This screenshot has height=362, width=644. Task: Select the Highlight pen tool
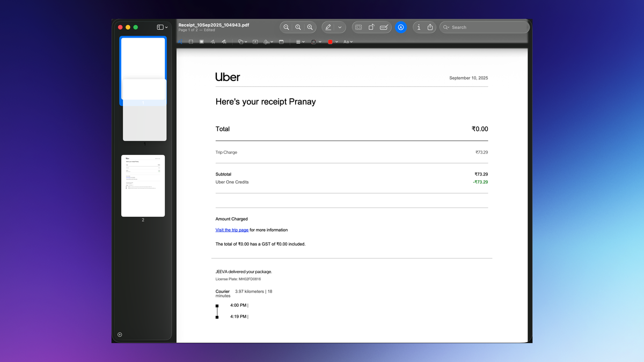[x=328, y=27]
